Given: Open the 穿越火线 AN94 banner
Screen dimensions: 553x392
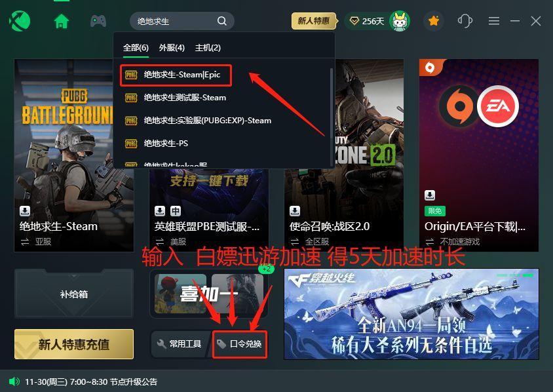Looking at the screenshot, I should (x=411, y=314).
